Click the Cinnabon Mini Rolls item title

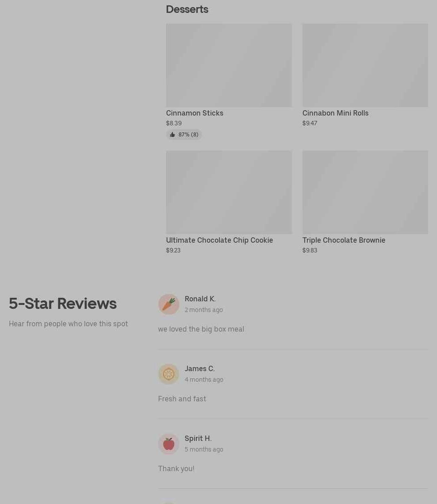point(335,113)
